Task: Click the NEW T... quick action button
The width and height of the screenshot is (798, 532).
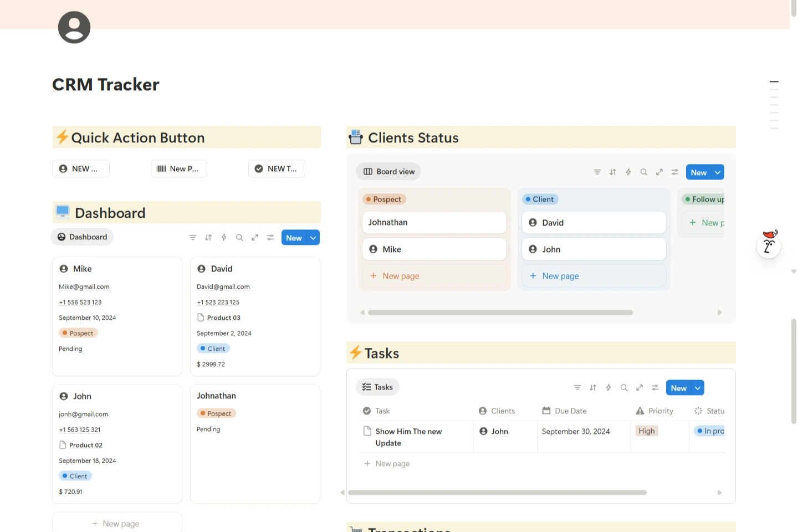Action: coord(277,168)
